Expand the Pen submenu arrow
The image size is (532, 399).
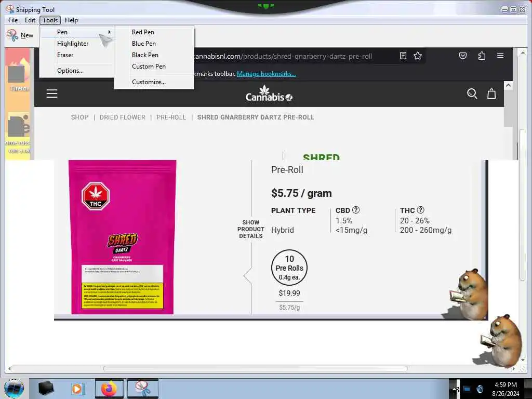[109, 32]
